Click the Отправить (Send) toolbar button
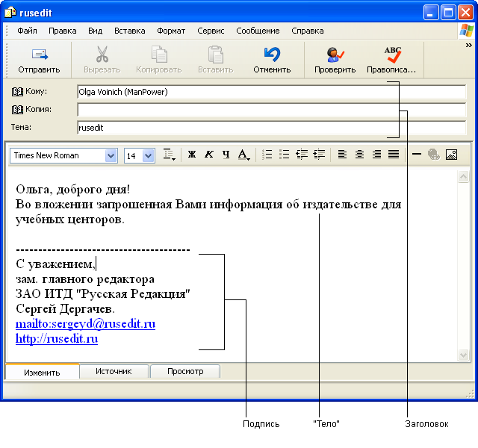The width and height of the screenshot is (478, 448). (x=40, y=60)
